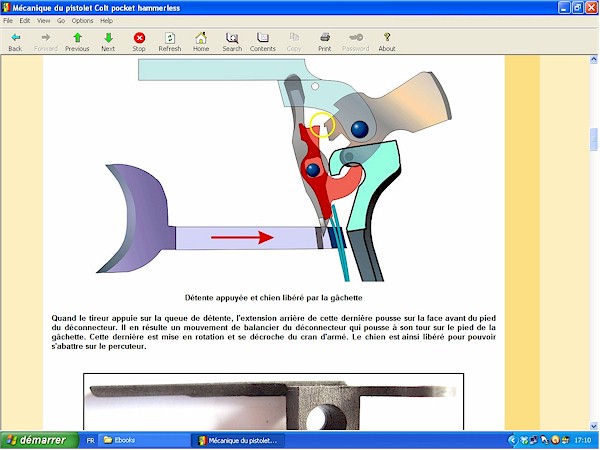This screenshot has height=450, width=600.
Task: Go to the Previous page
Action: 77,41
